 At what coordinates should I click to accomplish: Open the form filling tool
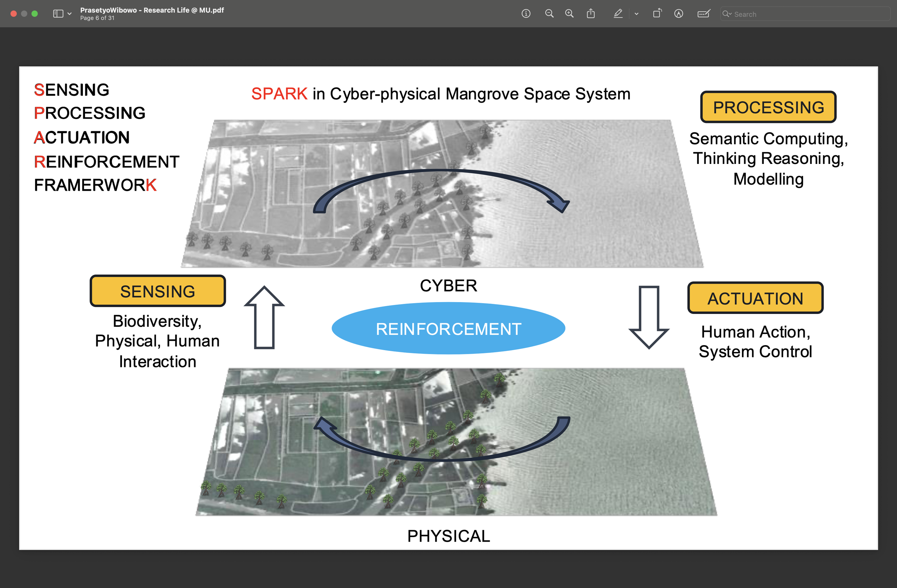click(703, 14)
